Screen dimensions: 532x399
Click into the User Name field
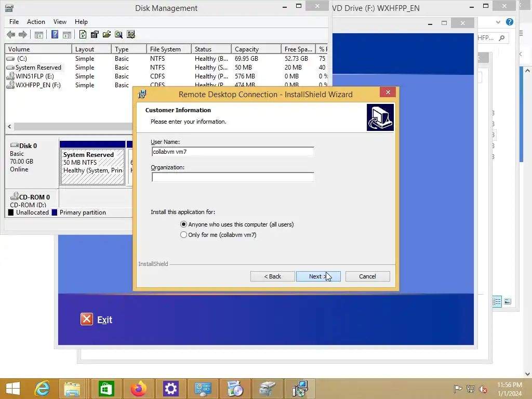pos(233,152)
